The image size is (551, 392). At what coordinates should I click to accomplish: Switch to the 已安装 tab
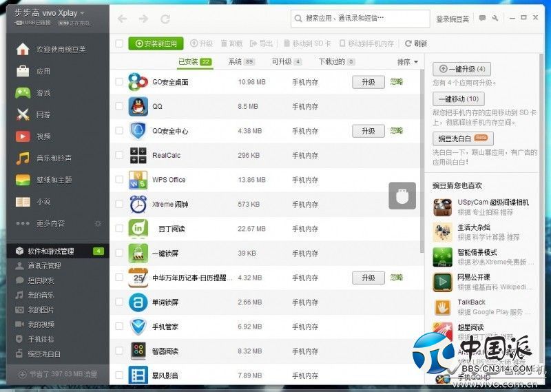[194, 62]
